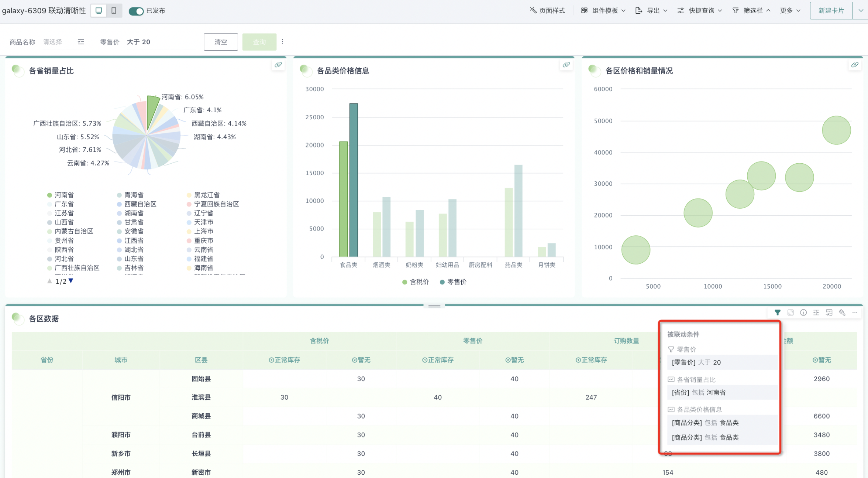
Task: Toggle 零售价 series legend
Action: [453, 282]
